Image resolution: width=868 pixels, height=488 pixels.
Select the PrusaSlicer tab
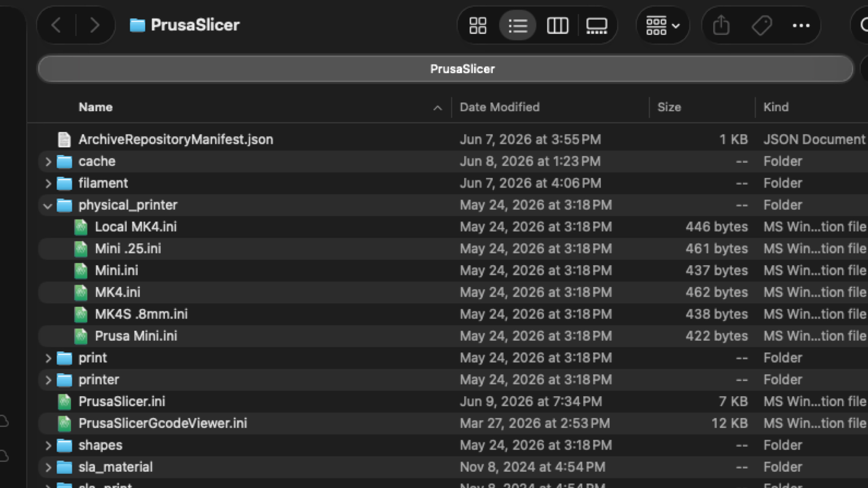click(x=446, y=69)
